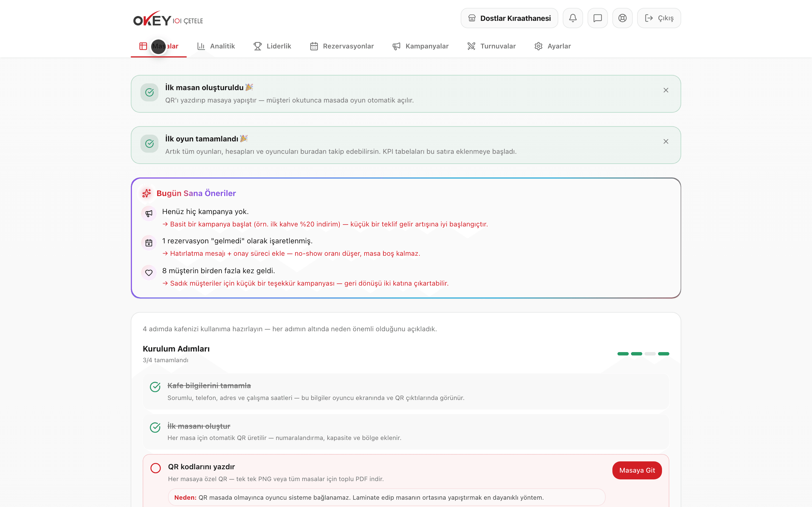Open the Dostlar Kıraathanesi venue selector
This screenshot has width=812, height=507.
pos(509,18)
